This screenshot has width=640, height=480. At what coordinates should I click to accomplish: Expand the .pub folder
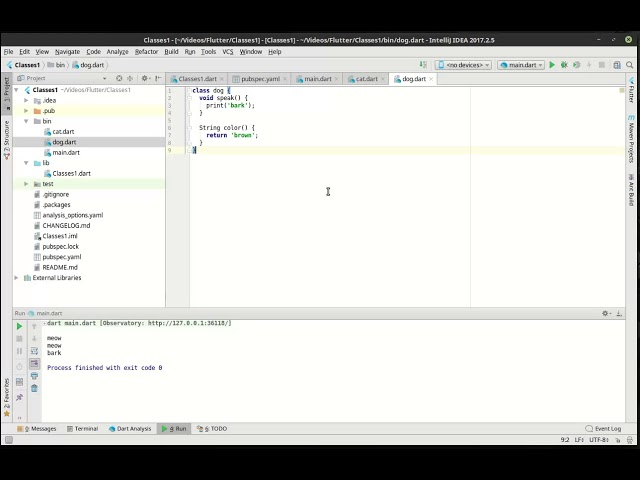[26, 111]
